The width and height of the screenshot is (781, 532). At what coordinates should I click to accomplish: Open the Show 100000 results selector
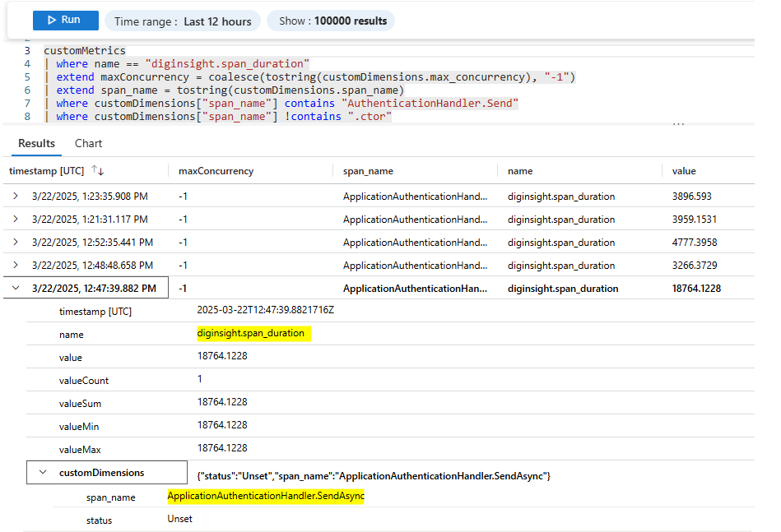pos(331,21)
